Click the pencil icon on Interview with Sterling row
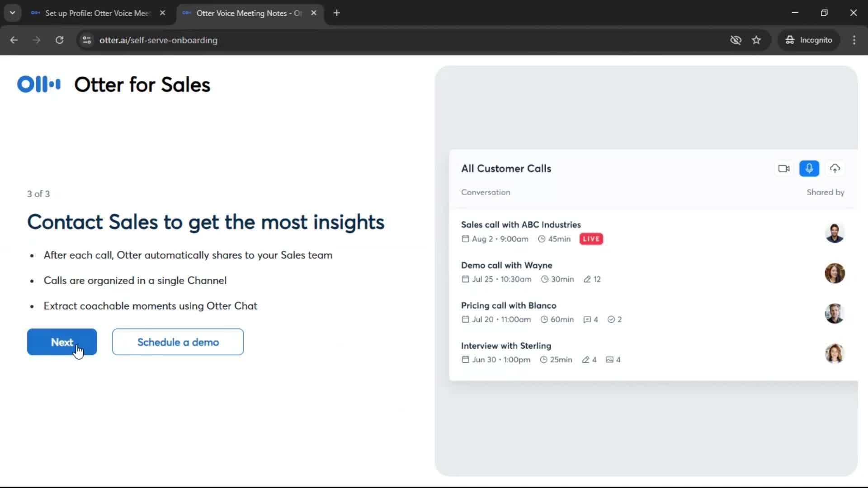The width and height of the screenshot is (868, 488). pos(586,360)
